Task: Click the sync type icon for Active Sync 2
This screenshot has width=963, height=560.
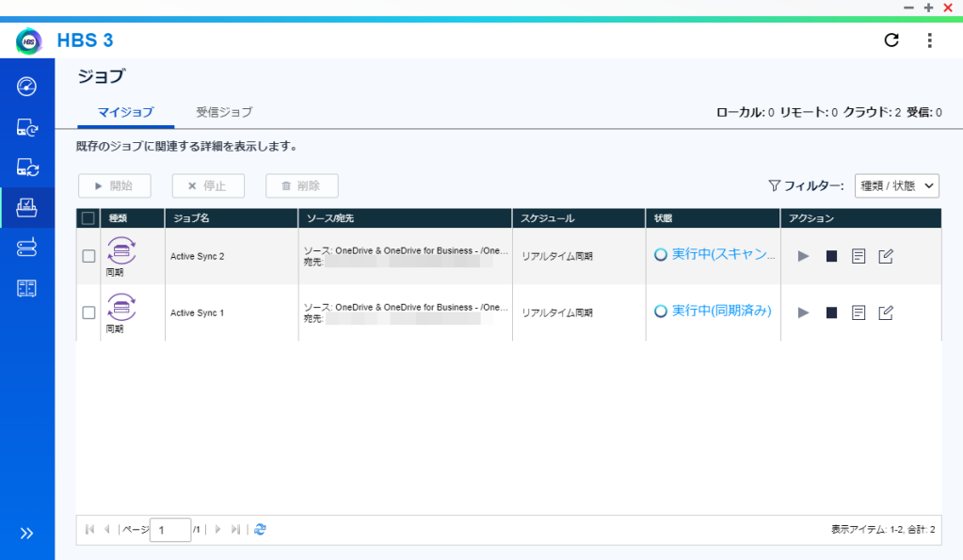Action: 121,250
